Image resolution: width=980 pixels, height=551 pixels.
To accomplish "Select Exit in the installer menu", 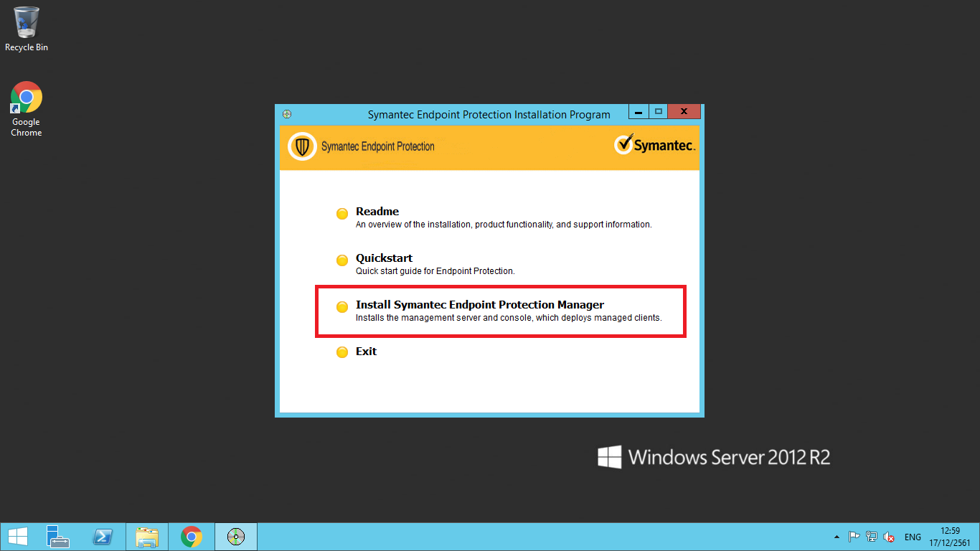I will point(366,352).
